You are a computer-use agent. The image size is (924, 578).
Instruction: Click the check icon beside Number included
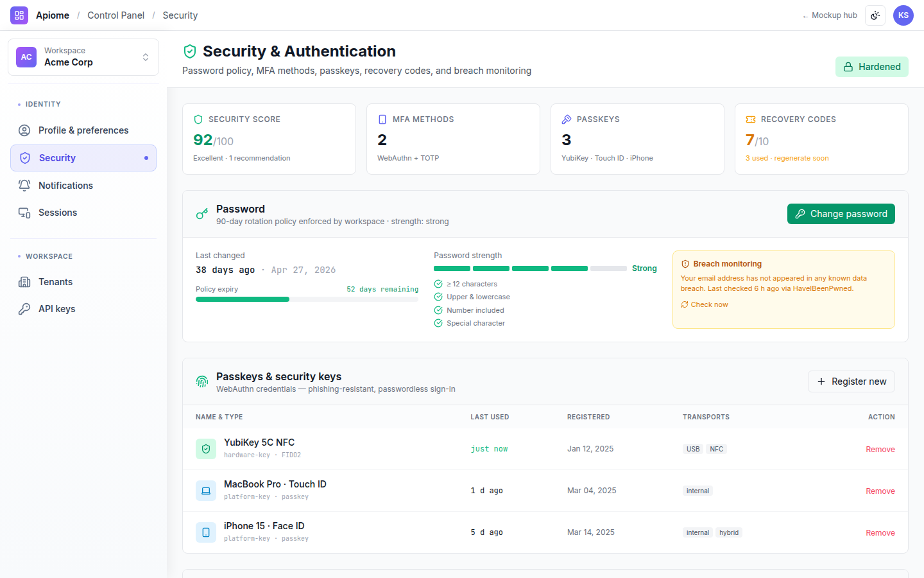438,310
